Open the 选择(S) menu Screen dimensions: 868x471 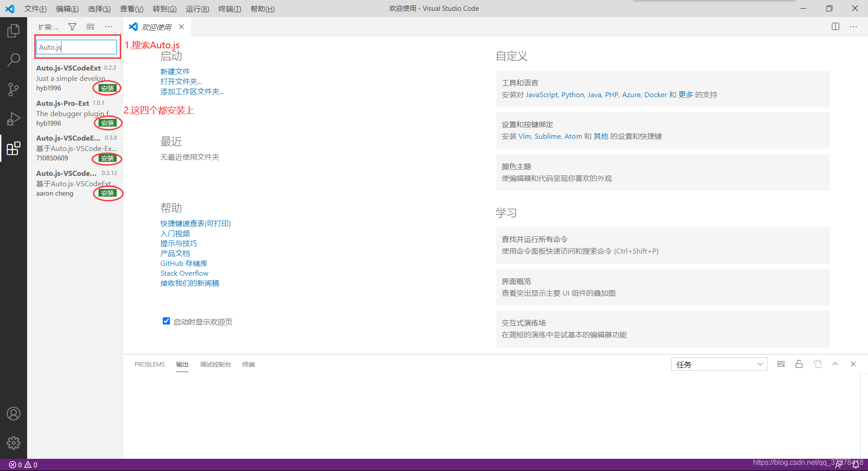coord(99,9)
